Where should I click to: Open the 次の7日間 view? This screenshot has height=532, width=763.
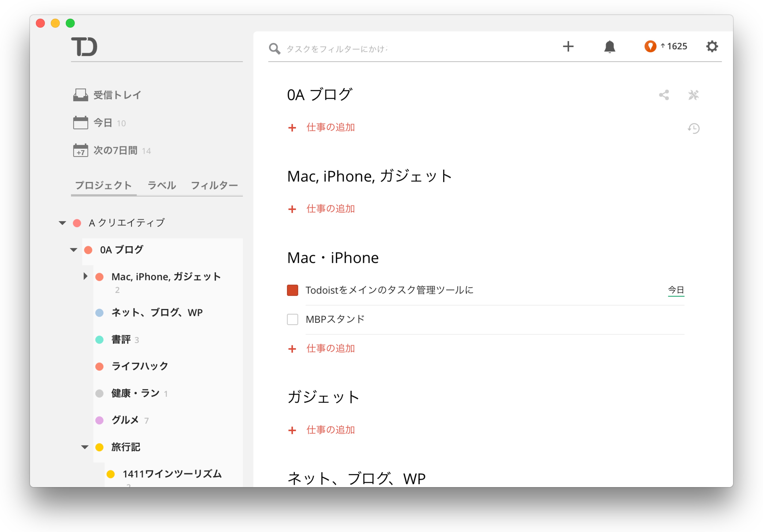(115, 151)
